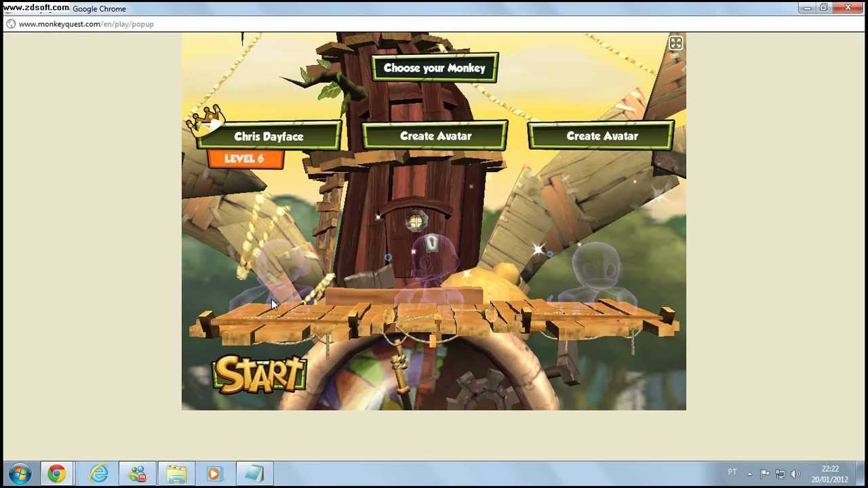The height and width of the screenshot is (488, 868).
Task: Click the START button in the game
Action: click(260, 374)
